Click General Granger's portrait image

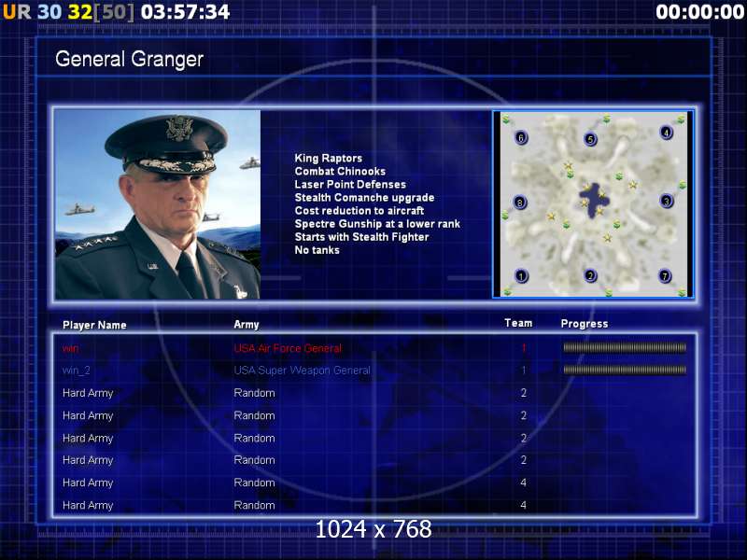(158, 204)
